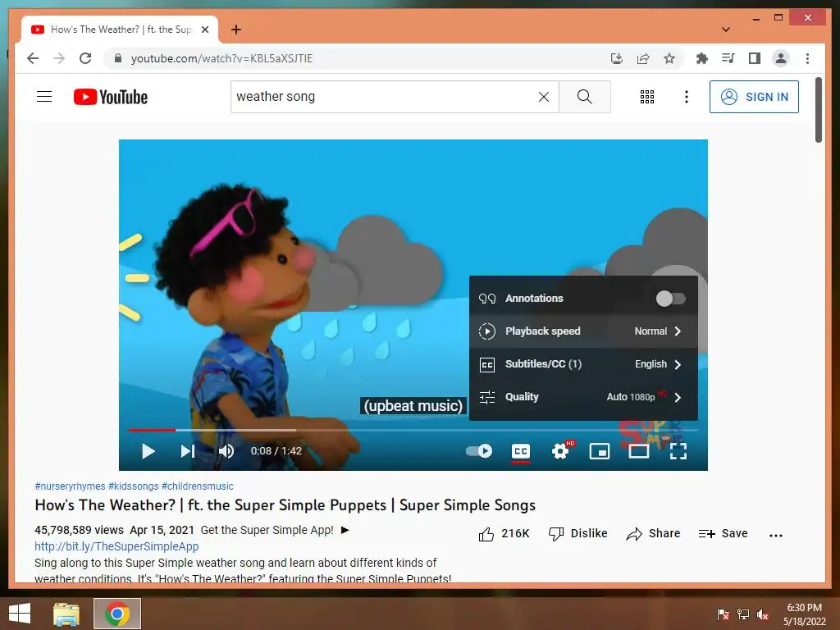Play the video

tap(148, 451)
